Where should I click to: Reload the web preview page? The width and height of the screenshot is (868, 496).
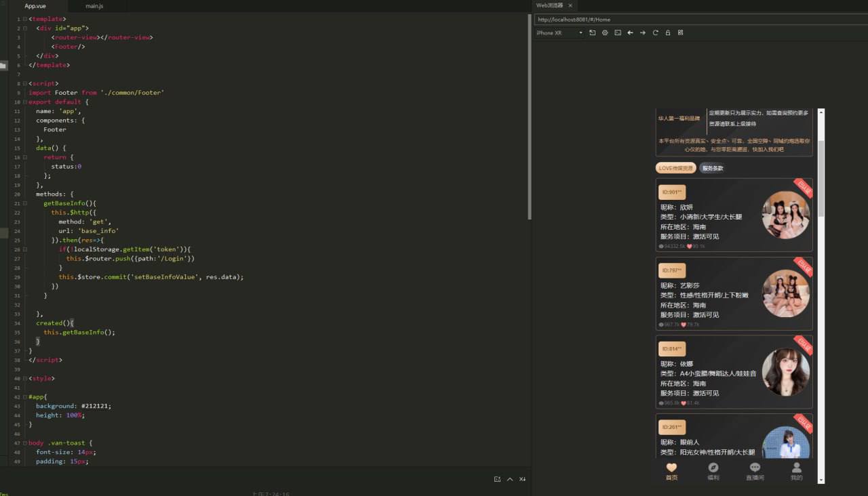[x=655, y=33]
